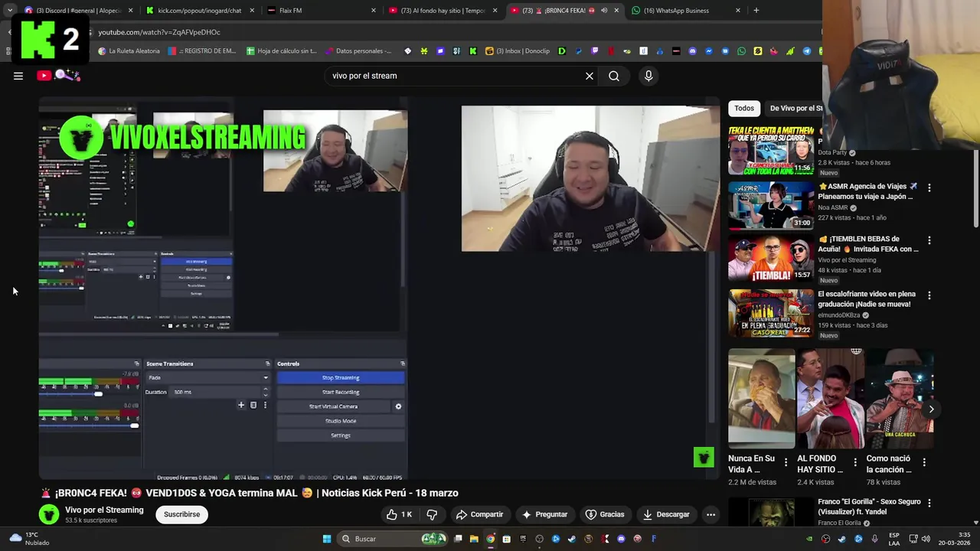Start voice search with the microphone icon
Image resolution: width=980 pixels, height=551 pixels.
click(648, 76)
